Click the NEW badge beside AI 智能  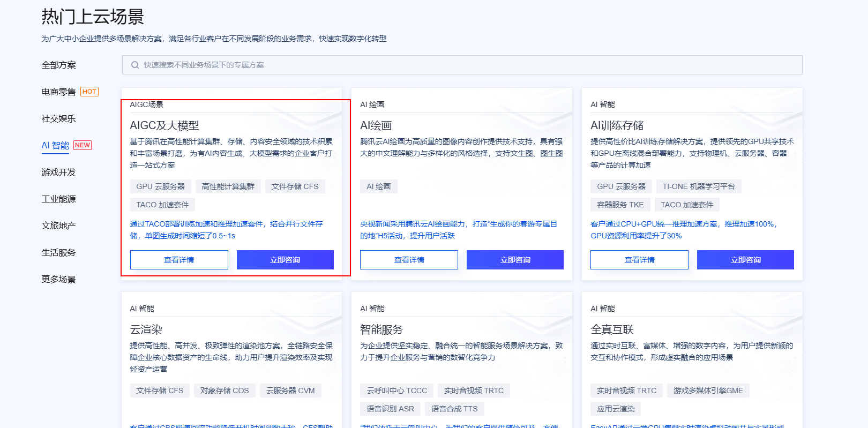click(83, 145)
